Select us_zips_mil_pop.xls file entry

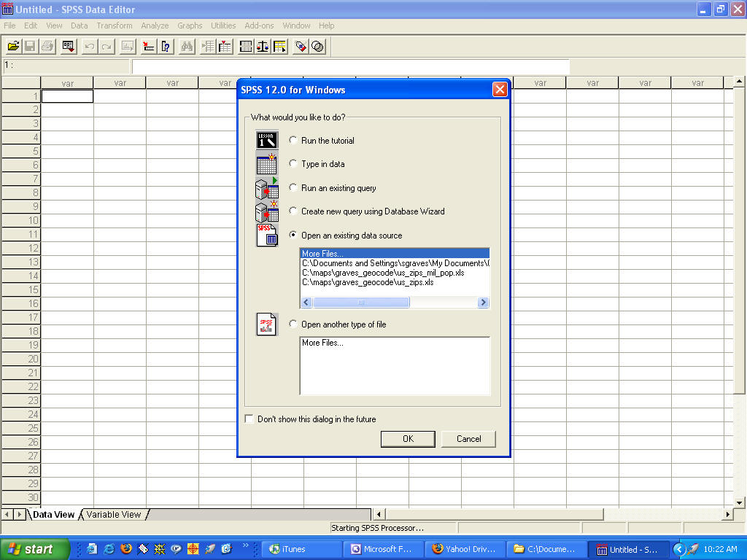coord(395,273)
